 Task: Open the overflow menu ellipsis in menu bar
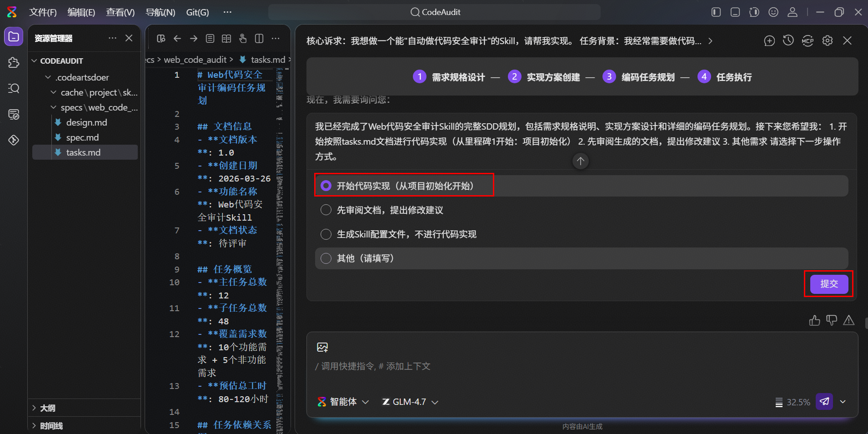point(227,12)
